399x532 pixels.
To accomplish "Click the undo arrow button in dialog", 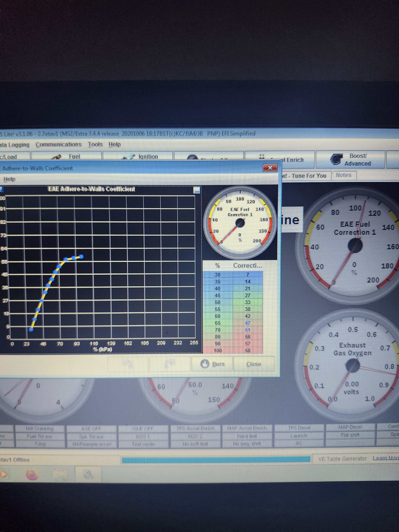I will [128, 364].
